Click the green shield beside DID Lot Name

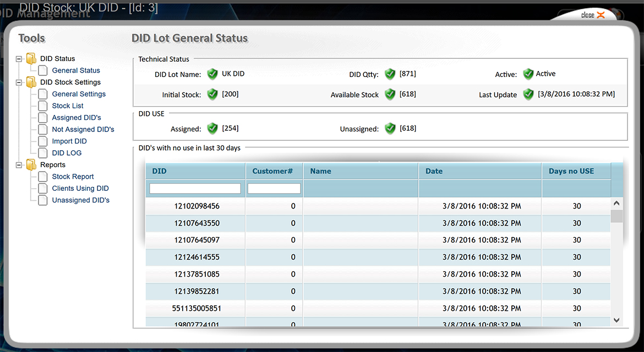212,74
